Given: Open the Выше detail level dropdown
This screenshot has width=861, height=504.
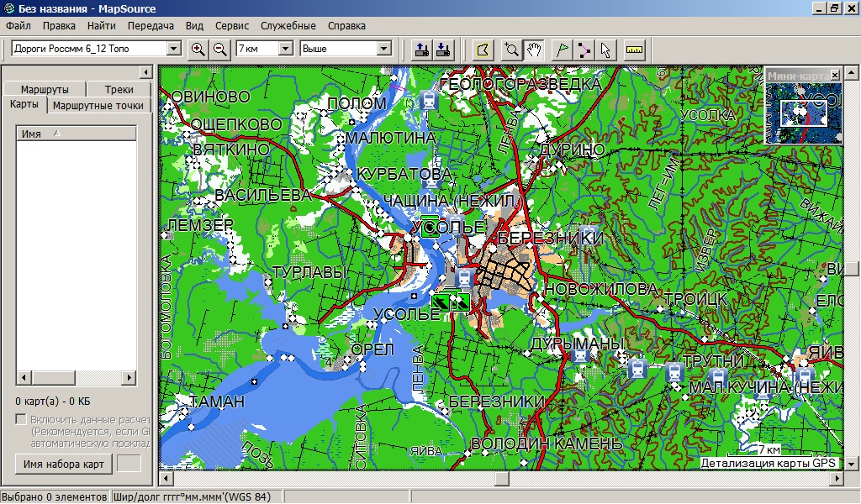Looking at the screenshot, I should (384, 49).
